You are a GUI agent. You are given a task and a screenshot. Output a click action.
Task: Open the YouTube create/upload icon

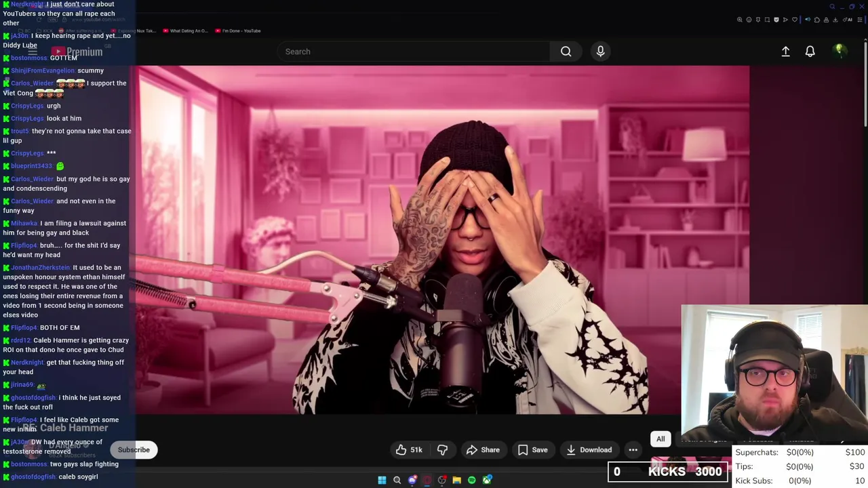pos(785,52)
